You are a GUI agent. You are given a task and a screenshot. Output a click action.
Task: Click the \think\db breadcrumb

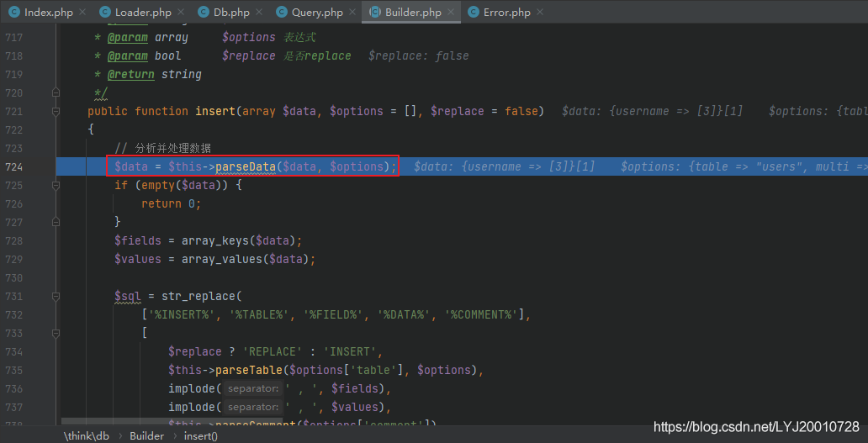pyautogui.click(x=88, y=435)
